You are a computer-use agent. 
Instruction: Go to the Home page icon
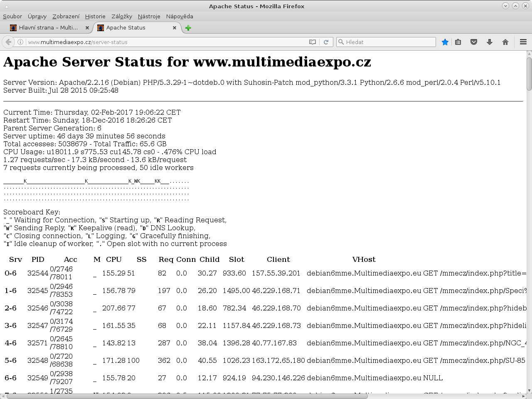point(505,42)
